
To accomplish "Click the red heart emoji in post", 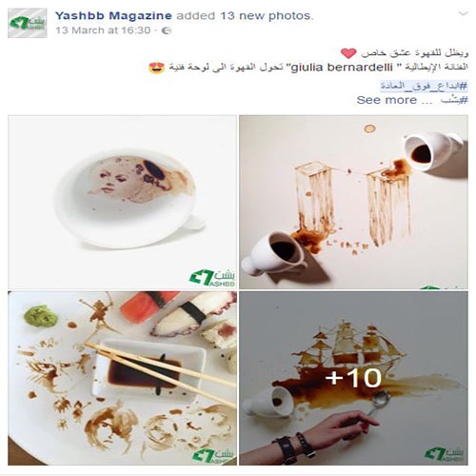I will pyautogui.click(x=348, y=53).
